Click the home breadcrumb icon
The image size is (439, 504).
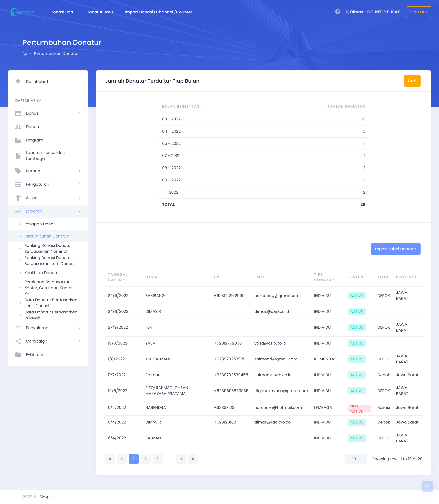pyautogui.click(x=25, y=53)
